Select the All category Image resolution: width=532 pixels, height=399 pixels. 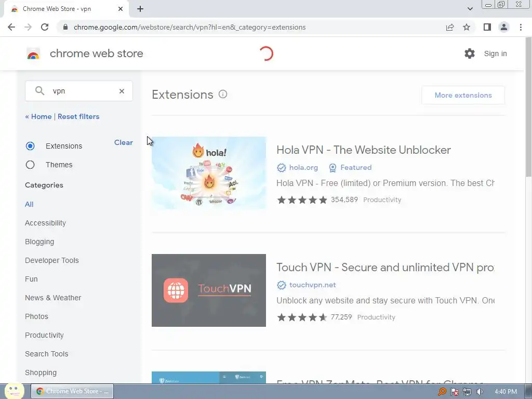(x=29, y=204)
